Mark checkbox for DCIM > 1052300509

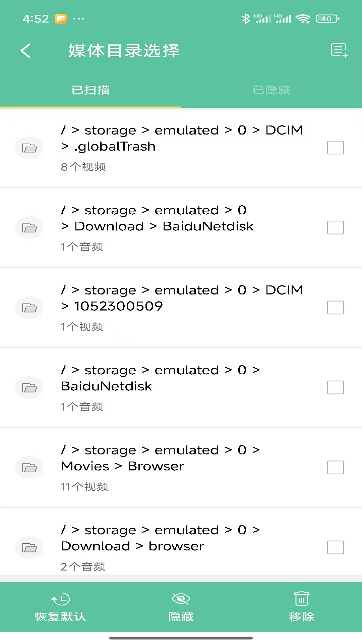click(x=336, y=308)
